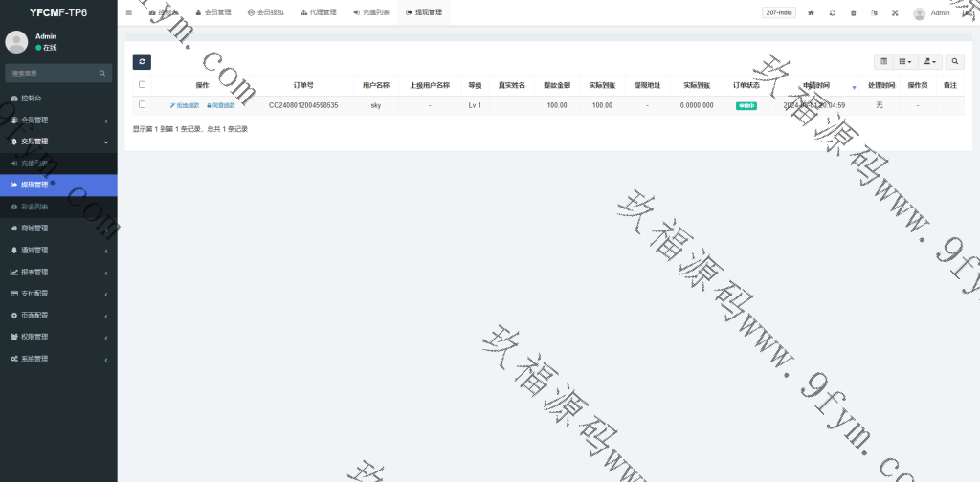Viewport: 980px width, 482px height.
Task: Expand 报表管理 sidebar menu
Action: [x=57, y=272]
